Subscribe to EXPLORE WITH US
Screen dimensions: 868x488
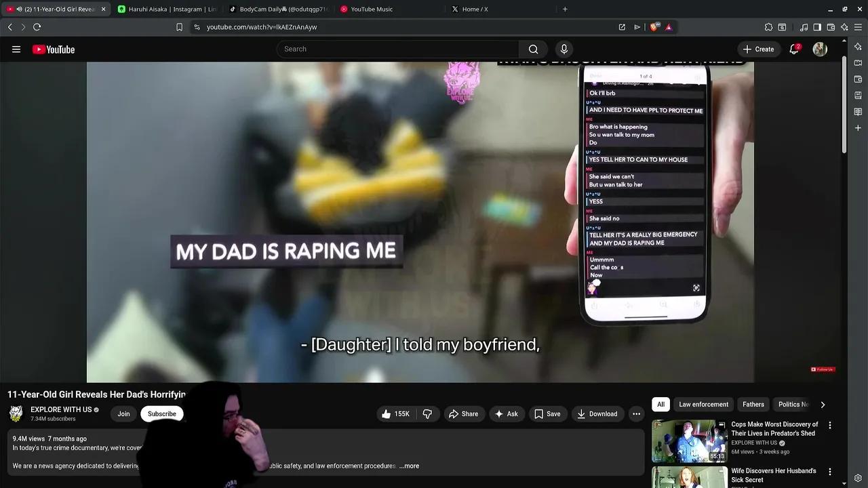click(162, 414)
